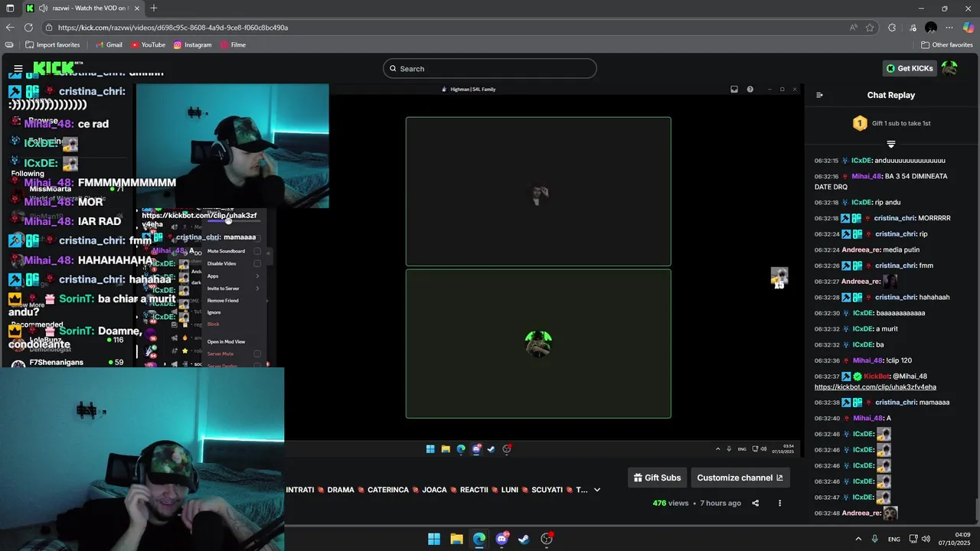Click the browser media control music icon

tap(913, 28)
